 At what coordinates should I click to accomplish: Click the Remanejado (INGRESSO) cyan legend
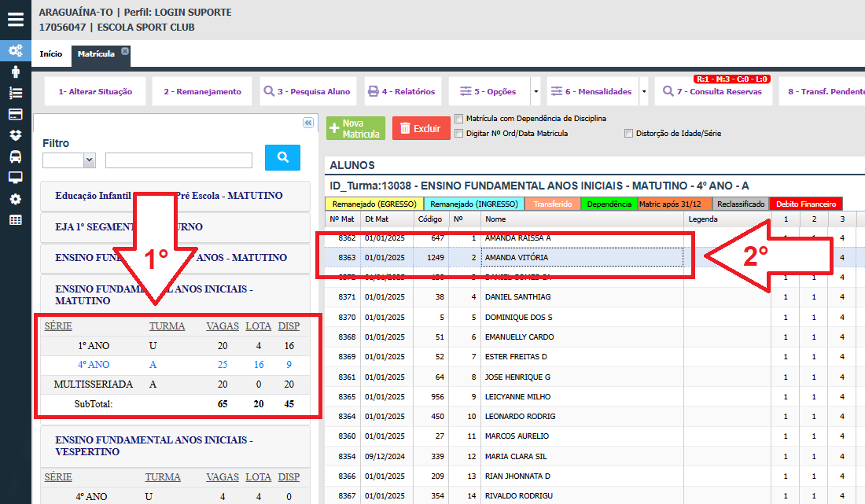tap(474, 204)
